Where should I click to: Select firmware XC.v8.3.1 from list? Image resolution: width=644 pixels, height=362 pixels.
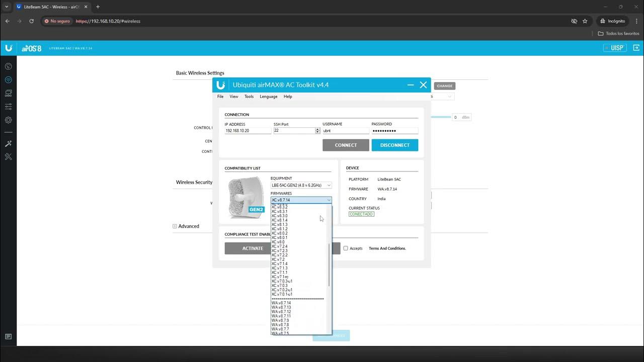click(x=280, y=212)
